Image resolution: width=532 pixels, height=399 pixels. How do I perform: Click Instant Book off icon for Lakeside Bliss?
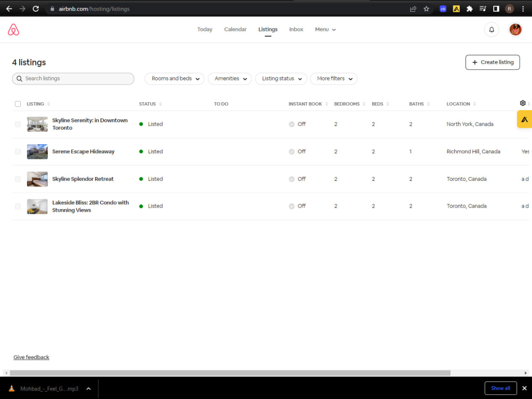[x=292, y=206]
